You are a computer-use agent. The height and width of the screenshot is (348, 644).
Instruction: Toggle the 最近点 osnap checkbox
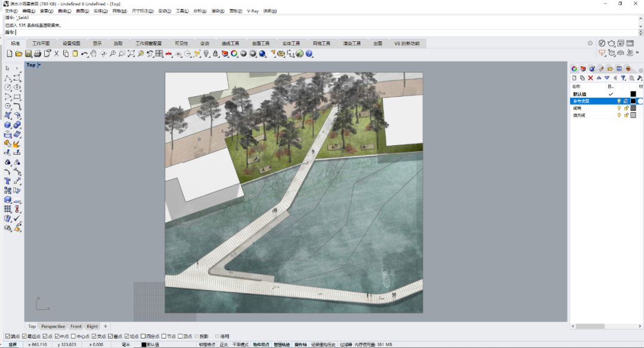pyautogui.click(x=24, y=337)
